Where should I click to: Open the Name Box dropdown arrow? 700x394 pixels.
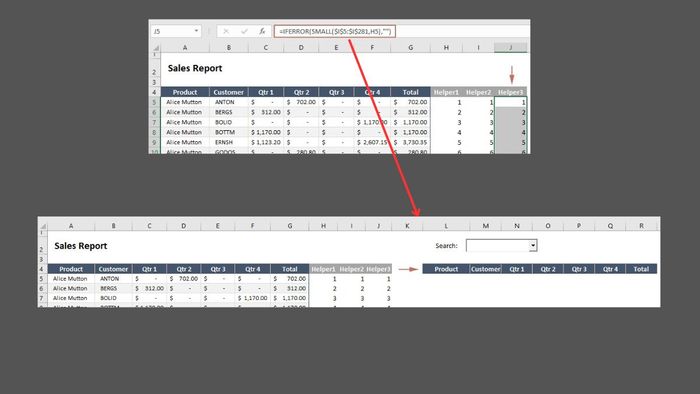[196, 31]
